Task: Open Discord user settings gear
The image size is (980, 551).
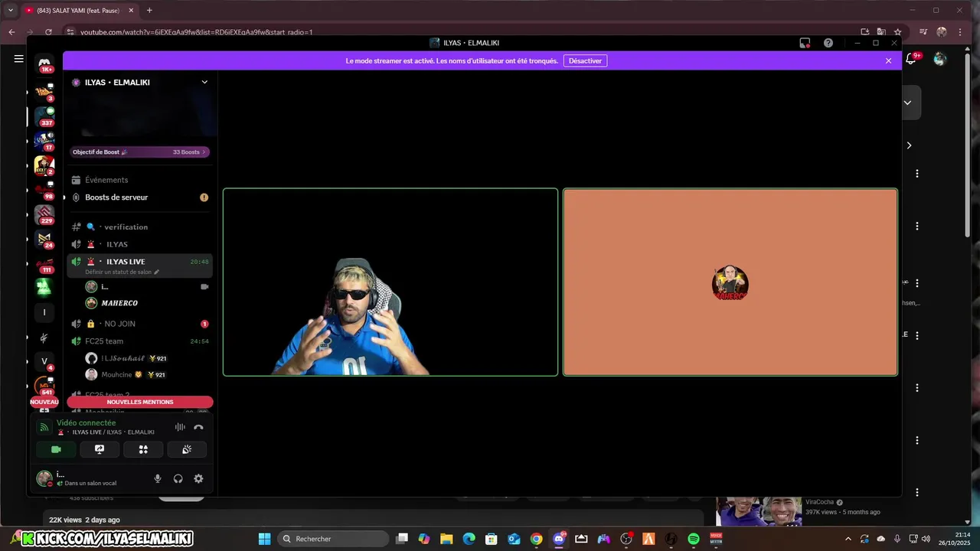Action: [x=198, y=478]
